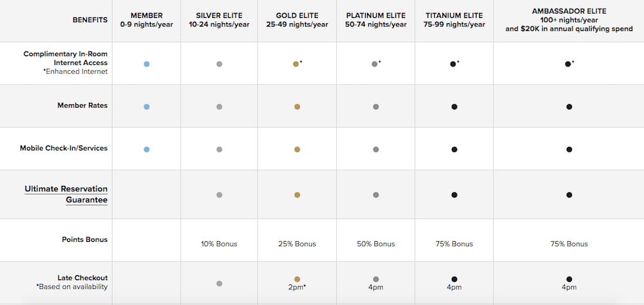Click the Gold Elite 2pm late checkout text
Screen dimensions: 644x305
point(297,288)
